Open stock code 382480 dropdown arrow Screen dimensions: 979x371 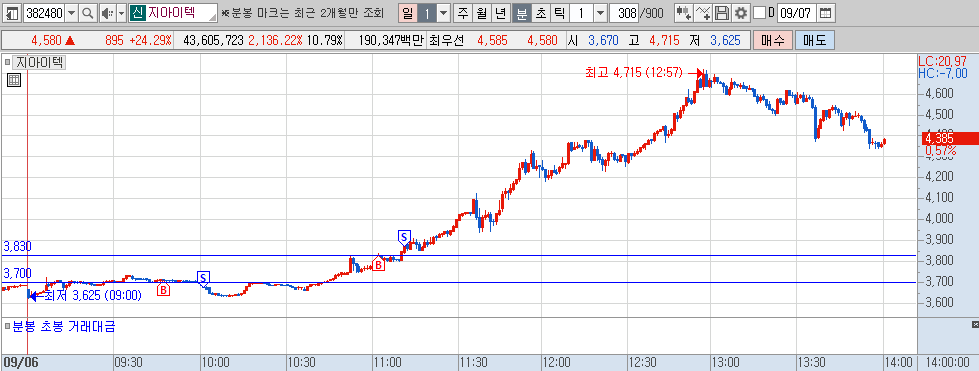(x=72, y=12)
